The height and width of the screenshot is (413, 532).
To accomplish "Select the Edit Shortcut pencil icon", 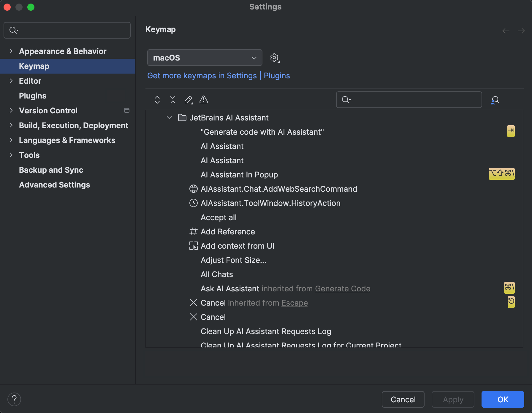I will tap(188, 100).
